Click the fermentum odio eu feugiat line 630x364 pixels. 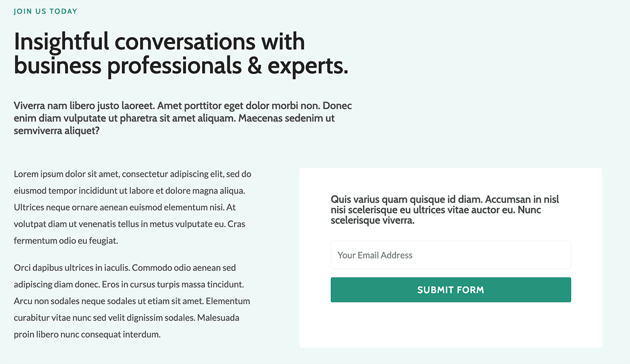pos(66,241)
